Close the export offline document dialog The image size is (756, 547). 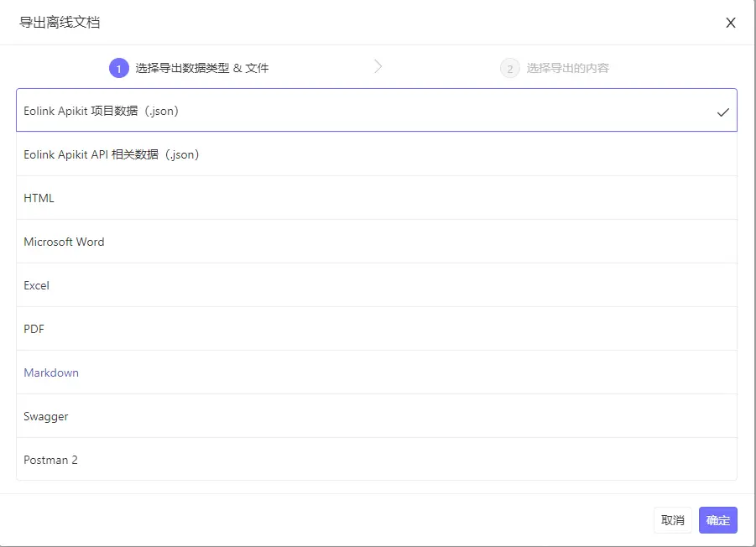click(x=731, y=23)
